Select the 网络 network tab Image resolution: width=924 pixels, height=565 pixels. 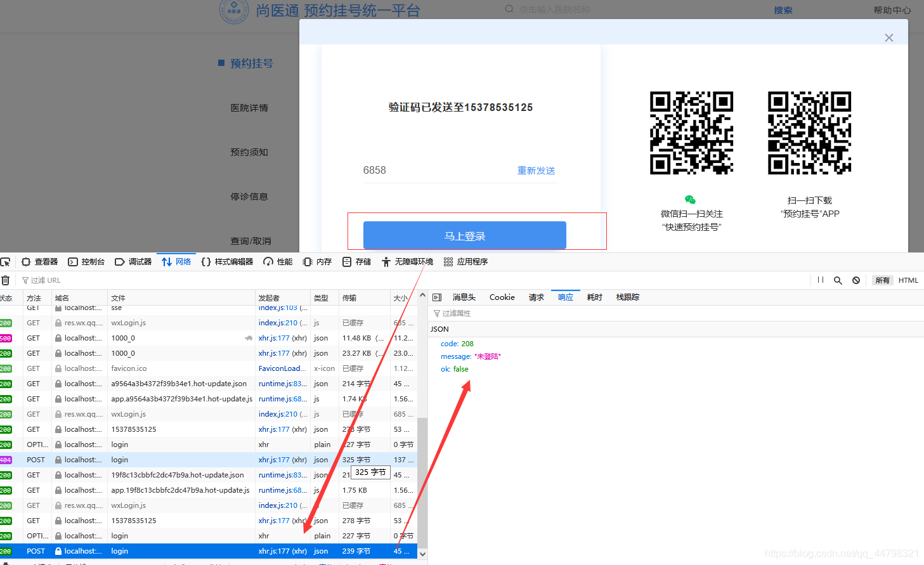pyautogui.click(x=176, y=262)
